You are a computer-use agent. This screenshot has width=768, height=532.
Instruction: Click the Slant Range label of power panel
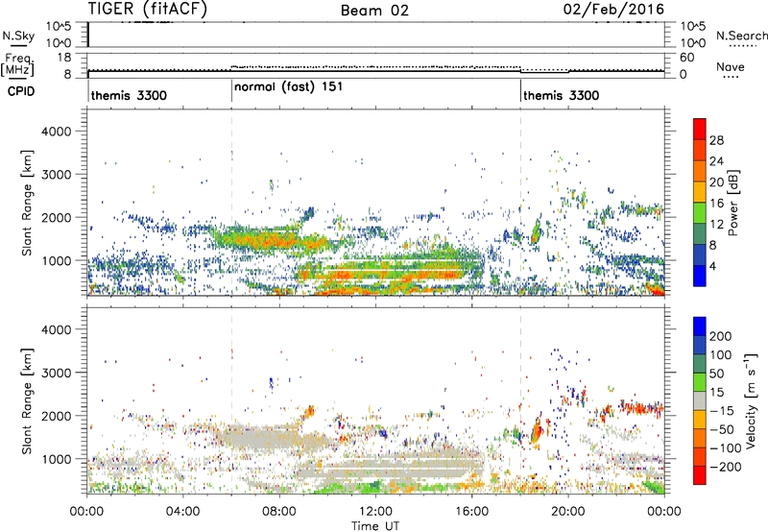tap(27, 203)
